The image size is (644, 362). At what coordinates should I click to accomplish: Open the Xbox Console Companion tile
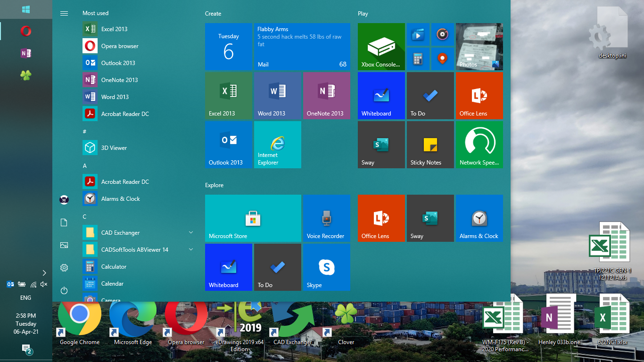381,47
